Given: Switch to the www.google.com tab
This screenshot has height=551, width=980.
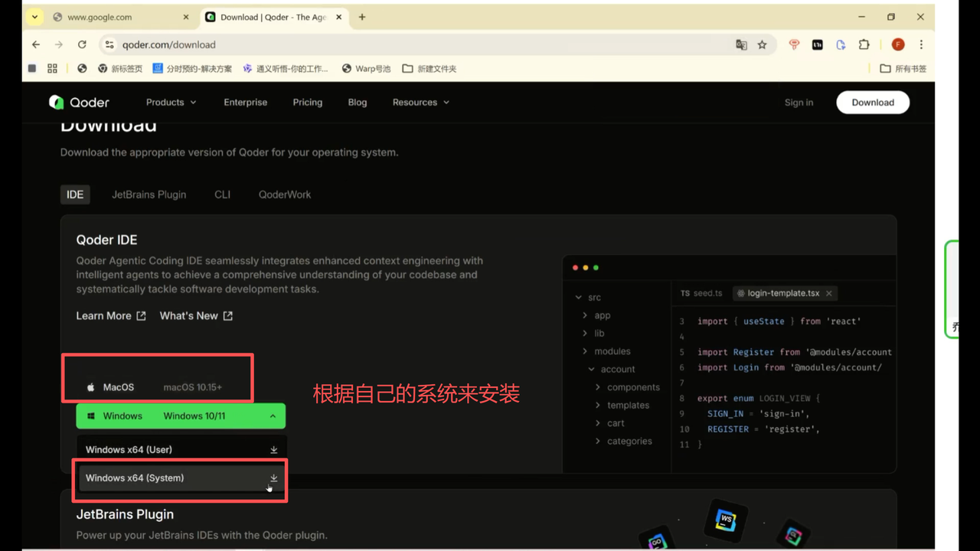Looking at the screenshot, I should tap(121, 17).
